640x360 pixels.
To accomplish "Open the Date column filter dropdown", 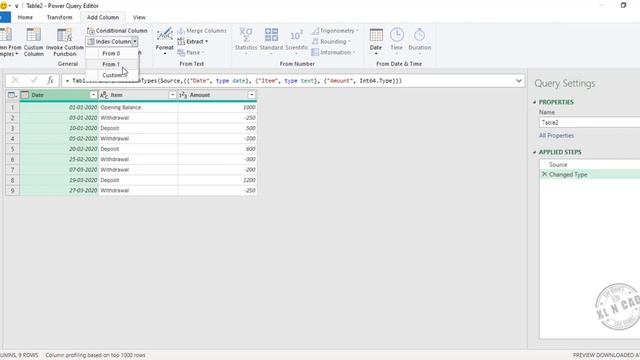I will click(x=93, y=95).
